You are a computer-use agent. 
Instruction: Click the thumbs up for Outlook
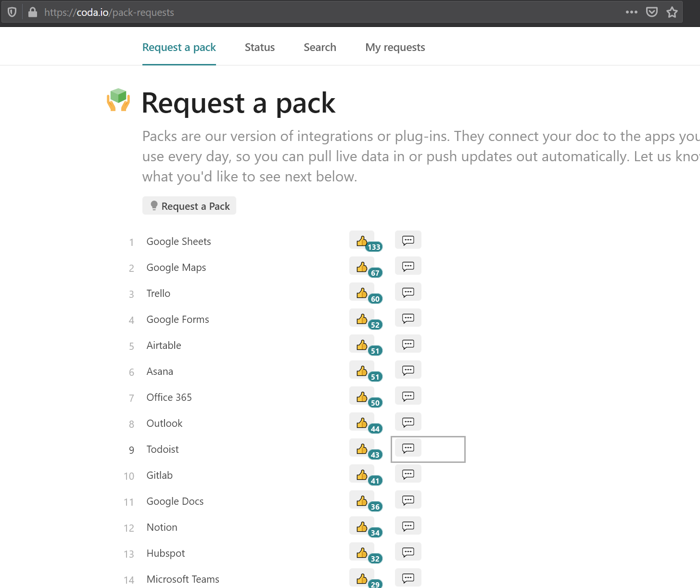click(x=362, y=422)
